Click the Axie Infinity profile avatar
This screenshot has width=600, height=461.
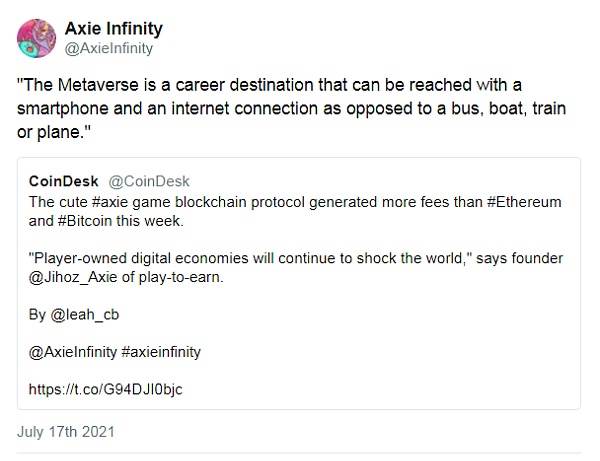point(36,38)
